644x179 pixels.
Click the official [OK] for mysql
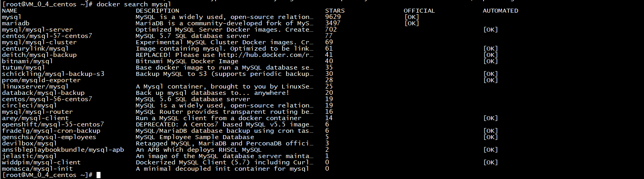411,17
